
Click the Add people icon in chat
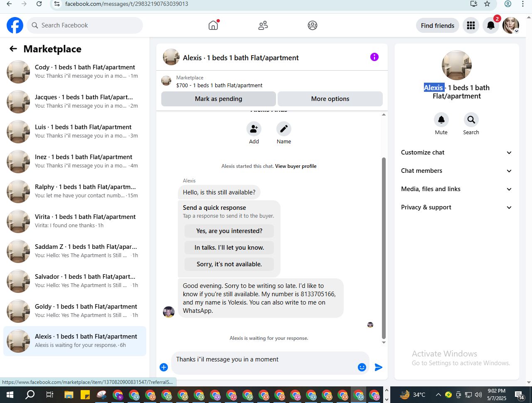[254, 129]
